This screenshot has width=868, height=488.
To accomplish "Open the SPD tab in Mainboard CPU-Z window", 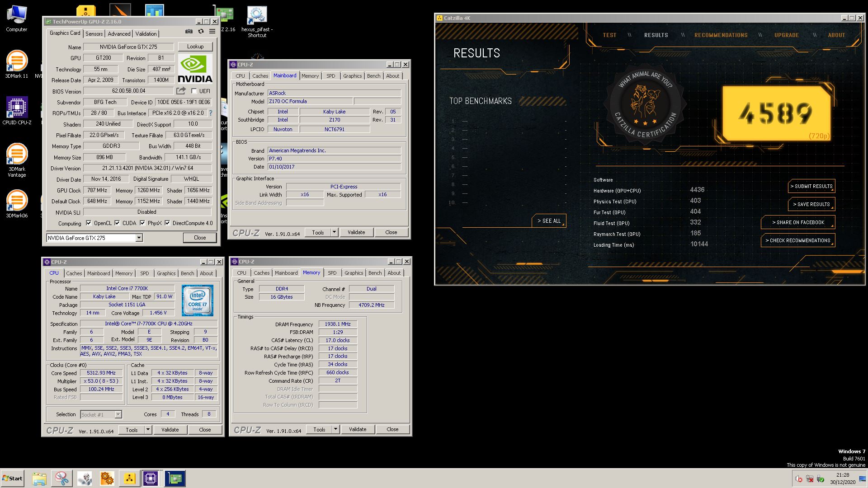I will pyautogui.click(x=331, y=76).
